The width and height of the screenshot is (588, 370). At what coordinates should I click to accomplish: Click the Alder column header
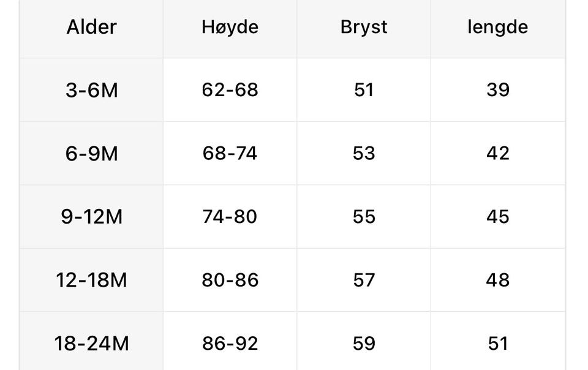tap(91, 27)
